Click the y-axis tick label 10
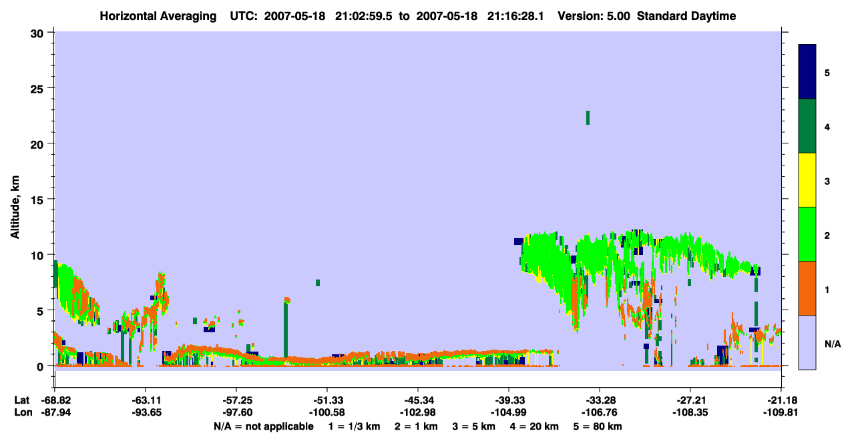The height and width of the screenshot is (445, 868). (39, 255)
